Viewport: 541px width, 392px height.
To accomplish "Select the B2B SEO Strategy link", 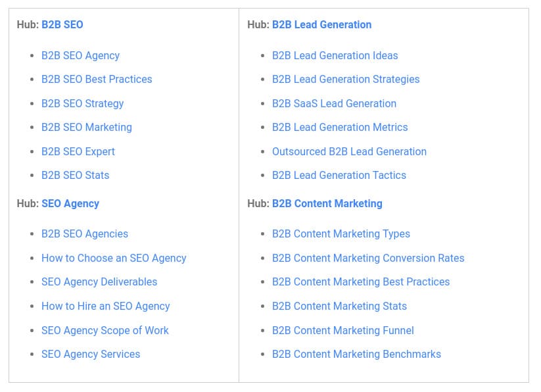I will click(x=82, y=103).
